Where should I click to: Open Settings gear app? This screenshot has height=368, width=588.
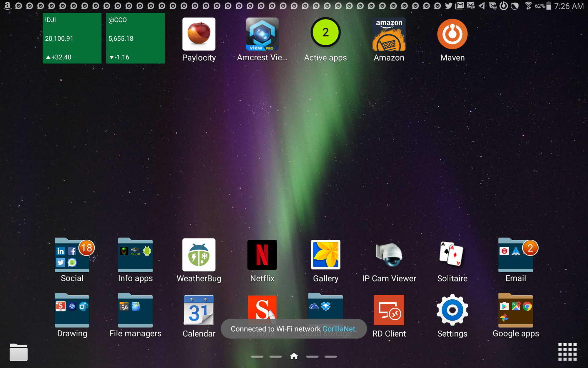click(452, 310)
